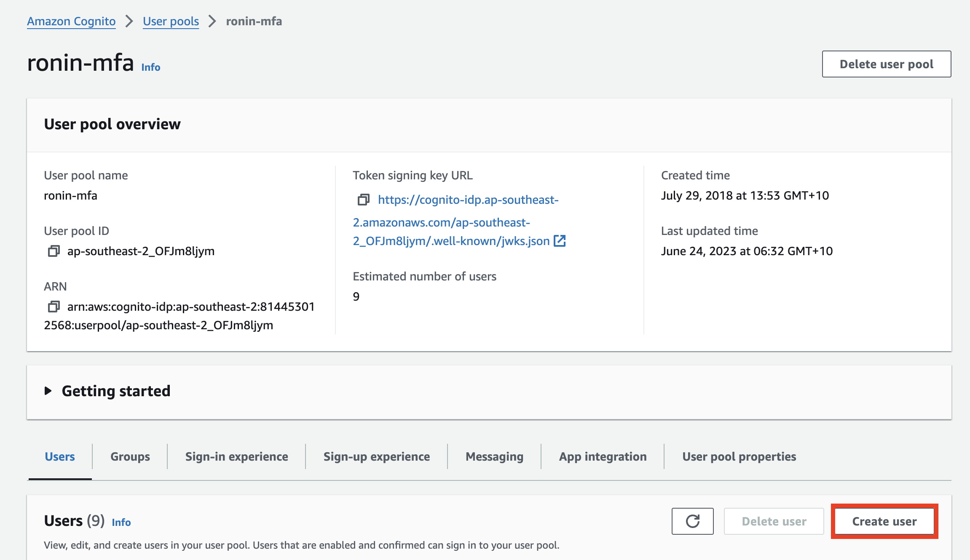Open Amazon Cognito breadcrumb link
Viewport: 970px width, 560px height.
tap(71, 21)
